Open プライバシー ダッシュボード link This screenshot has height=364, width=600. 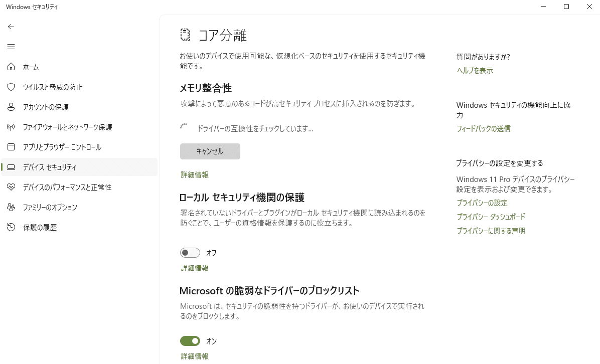click(x=491, y=217)
